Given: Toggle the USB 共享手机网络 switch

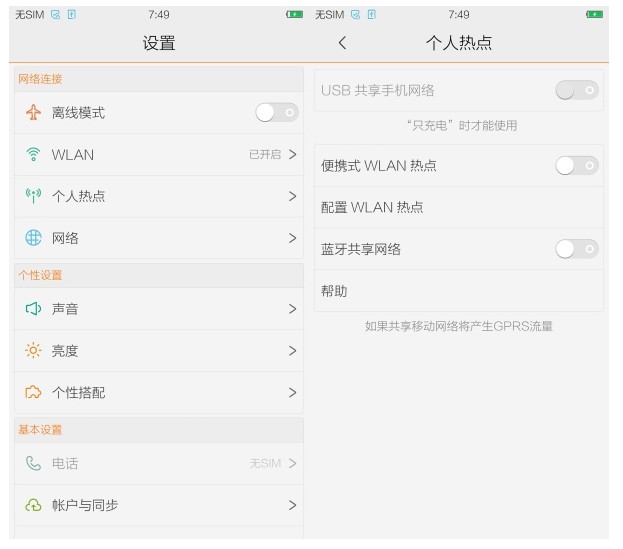Looking at the screenshot, I should tap(576, 90).
